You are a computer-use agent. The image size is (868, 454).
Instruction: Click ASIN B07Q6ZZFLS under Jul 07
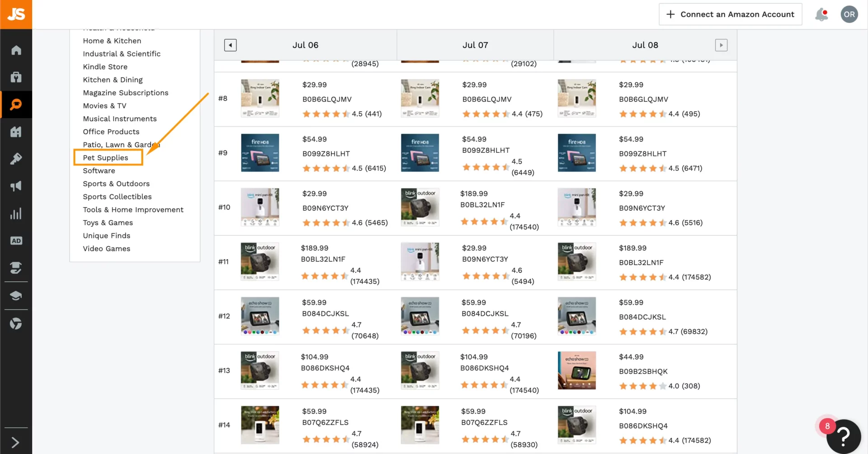coord(484,423)
